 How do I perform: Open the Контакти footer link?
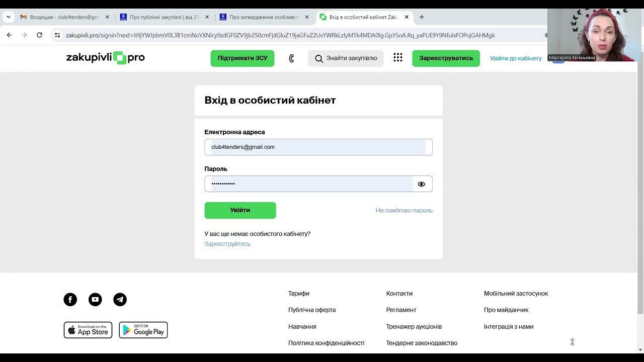[399, 294]
